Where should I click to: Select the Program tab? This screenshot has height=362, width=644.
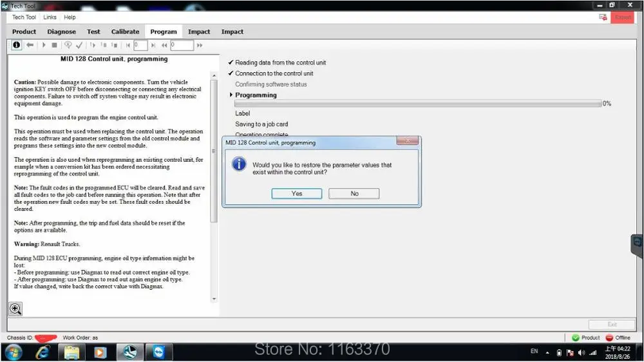[164, 32]
